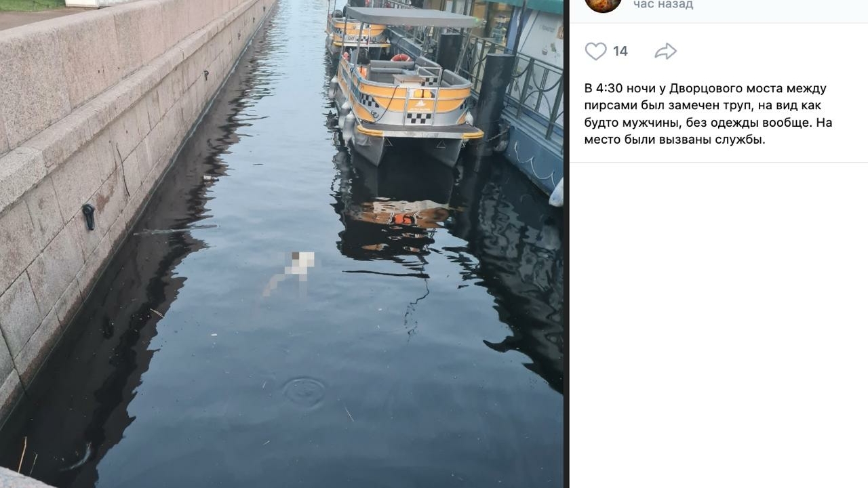Like the post with the heart icon
868x488 pixels.
coord(595,52)
